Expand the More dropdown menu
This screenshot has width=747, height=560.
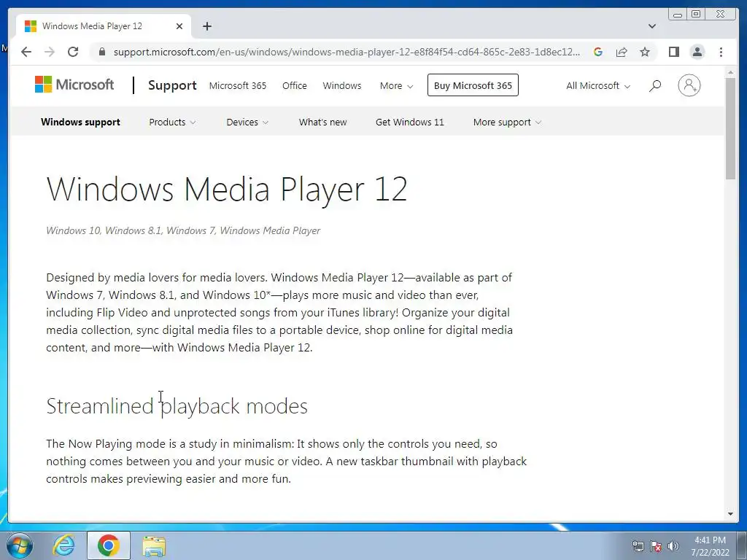pyautogui.click(x=396, y=86)
